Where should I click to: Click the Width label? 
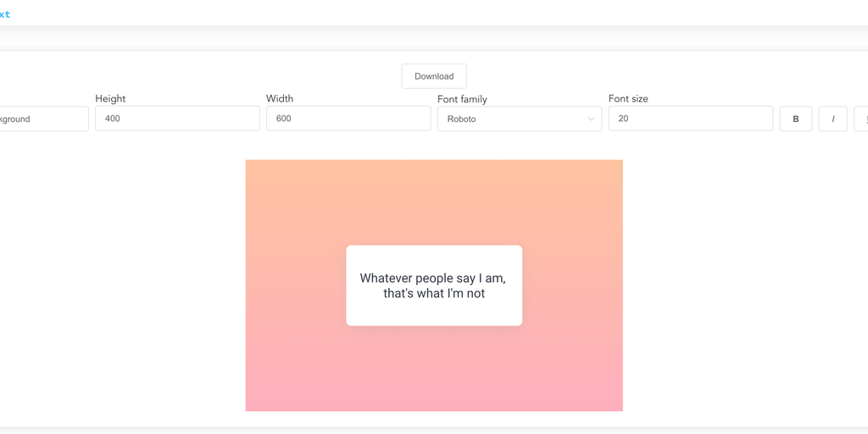[280, 98]
